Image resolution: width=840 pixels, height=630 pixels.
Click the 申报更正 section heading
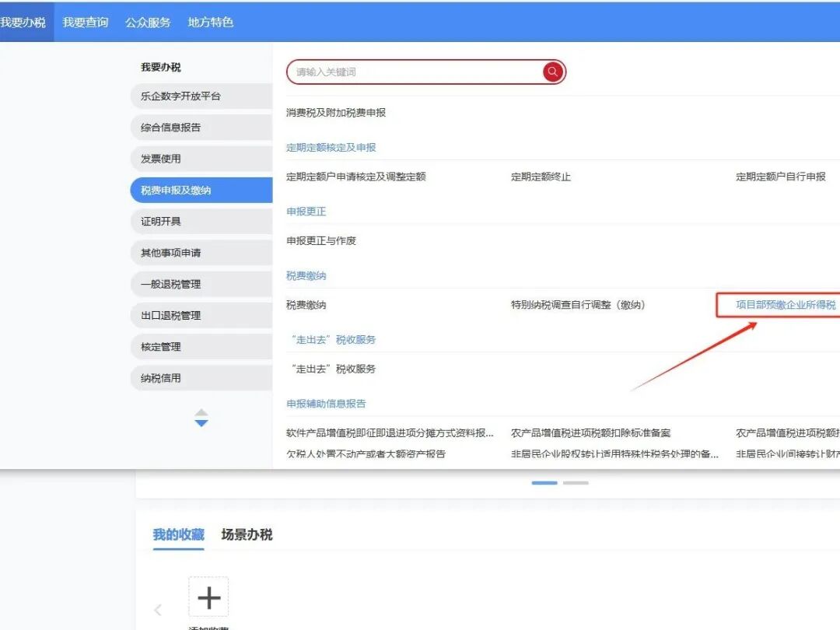coord(306,211)
